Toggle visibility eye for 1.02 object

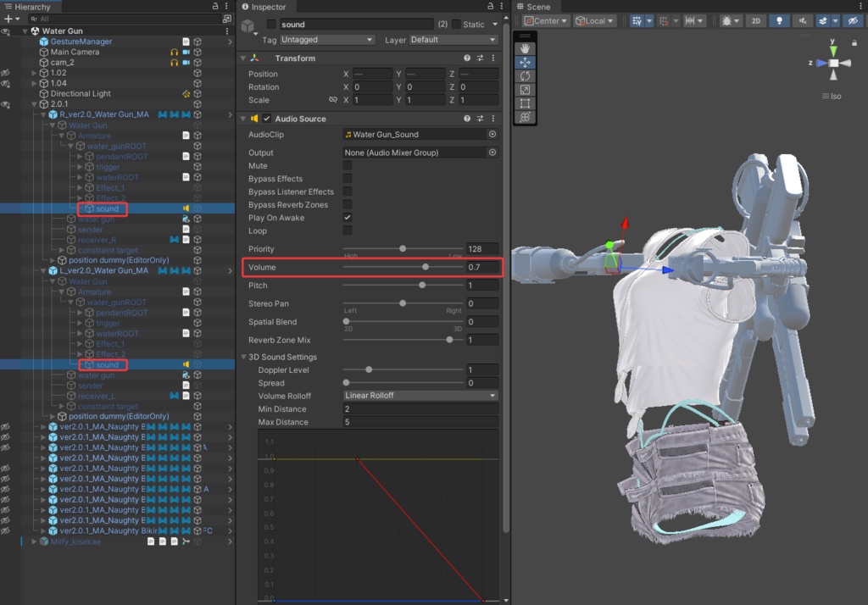tap(5, 73)
